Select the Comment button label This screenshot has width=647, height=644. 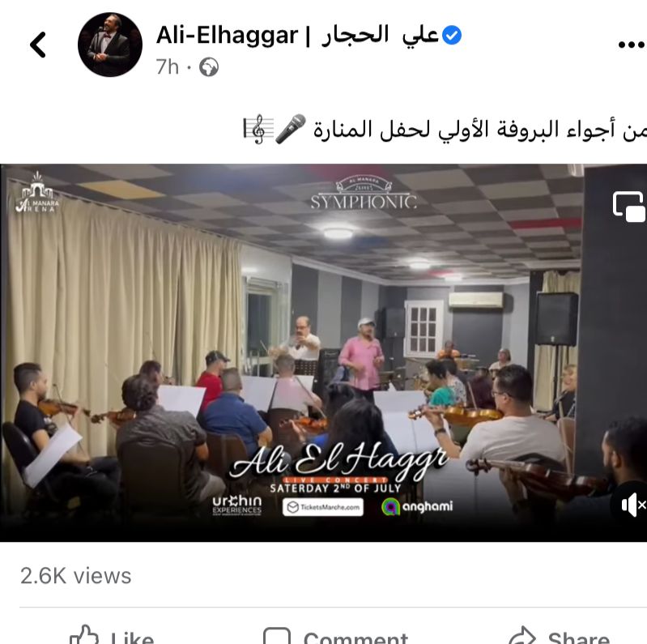pyautogui.click(x=355, y=638)
